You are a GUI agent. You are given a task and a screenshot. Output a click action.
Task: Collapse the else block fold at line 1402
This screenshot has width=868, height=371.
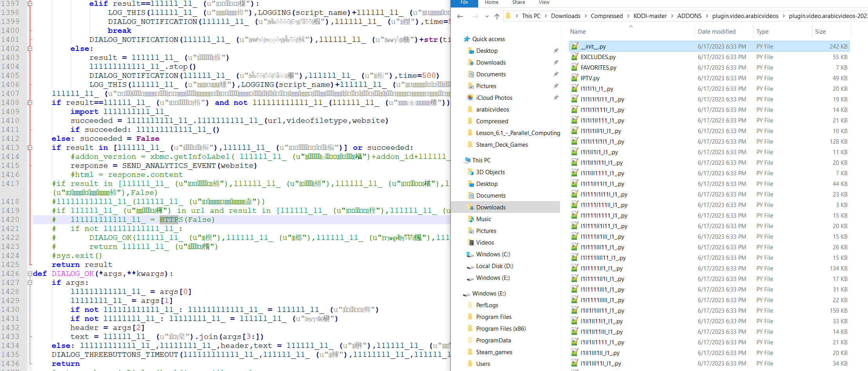[30, 49]
